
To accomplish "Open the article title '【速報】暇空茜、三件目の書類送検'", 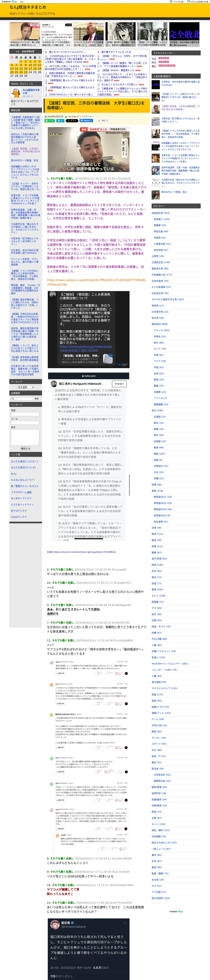I will click(x=96, y=105).
